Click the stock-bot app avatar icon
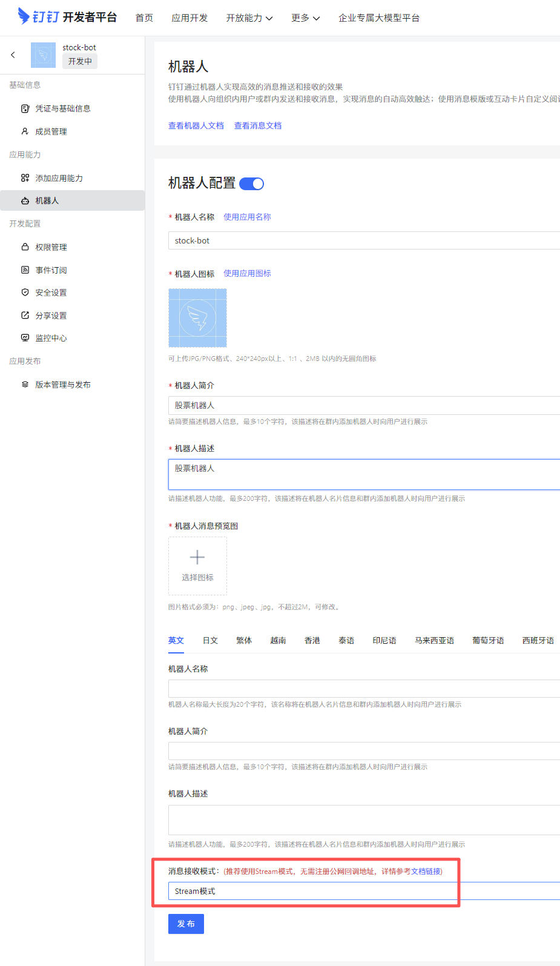 tap(43, 55)
